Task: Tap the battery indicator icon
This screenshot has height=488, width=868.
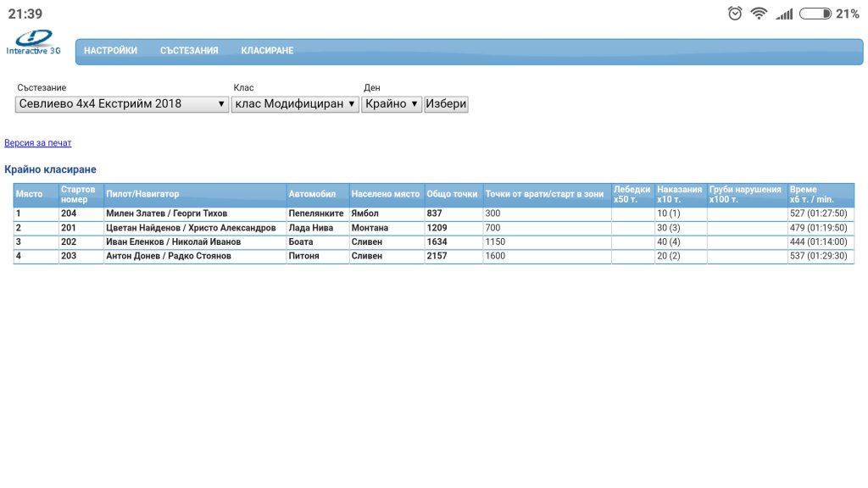Action: click(815, 14)
